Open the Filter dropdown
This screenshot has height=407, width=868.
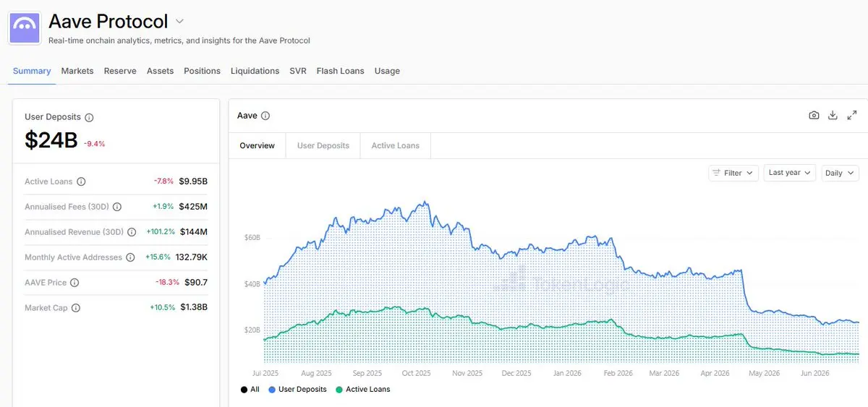733,173
